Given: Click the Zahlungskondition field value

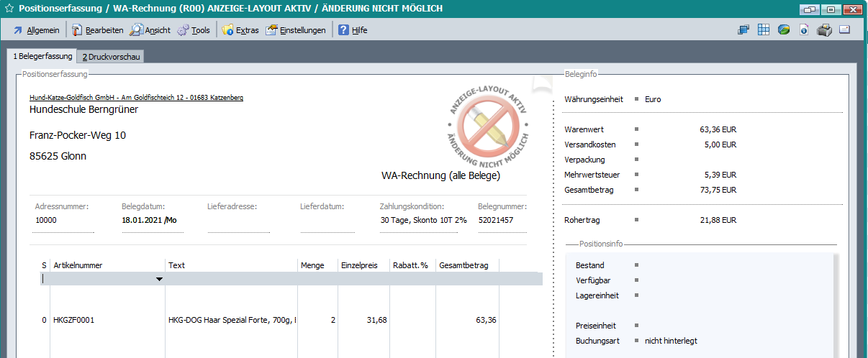Looking at the screenshot, I should click(423, 220).
